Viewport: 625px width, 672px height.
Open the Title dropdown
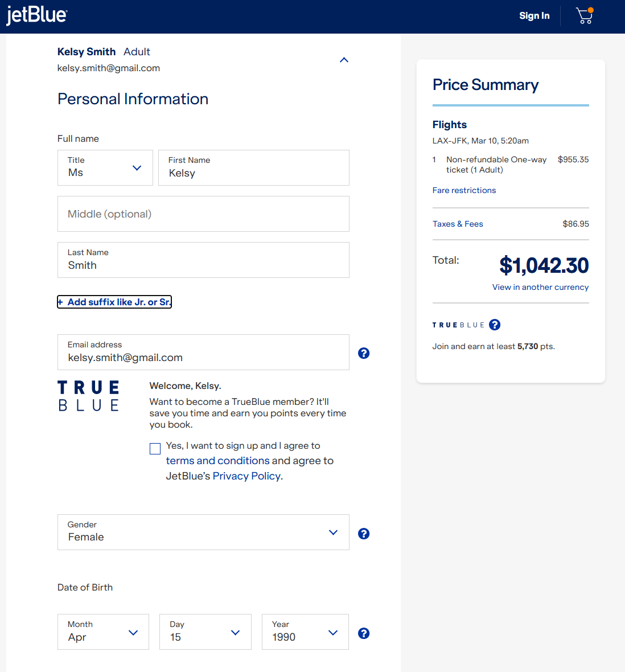(x=105, y=168)
